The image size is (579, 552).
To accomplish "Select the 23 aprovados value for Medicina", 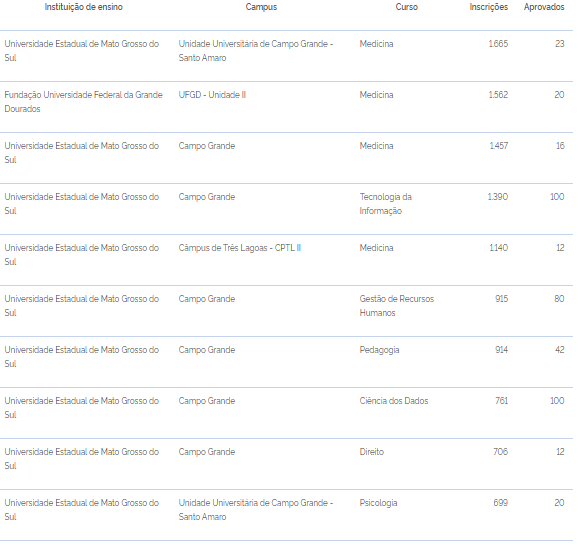I will pos(559,44).
